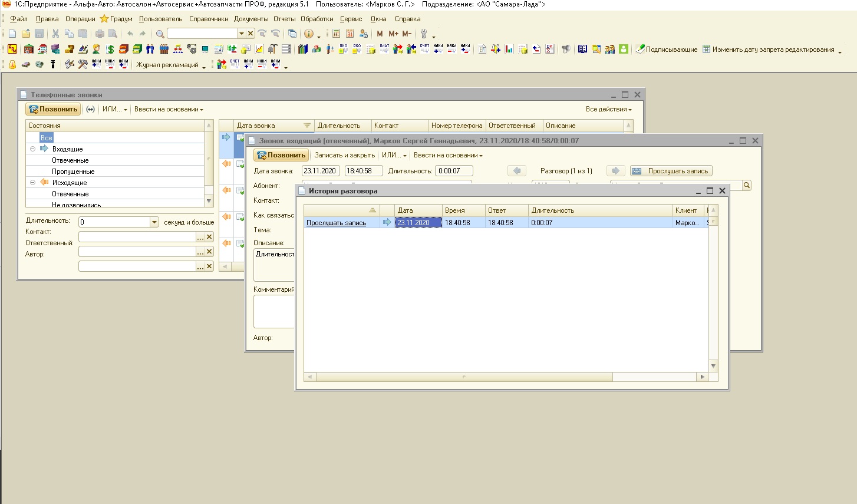This screenshot has width=857, height=504.
Task: Go to previous conversation arrow in call window
Action: point(517,171)
